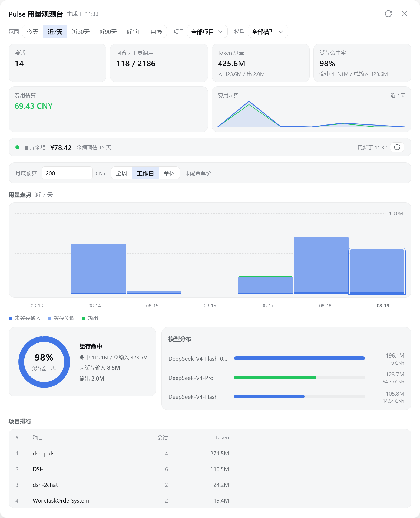Image resolution: width=420 pixels, height=518 pixels.
Task: Click the 54.79 CNY cost value
Action: tap(393, 382)
